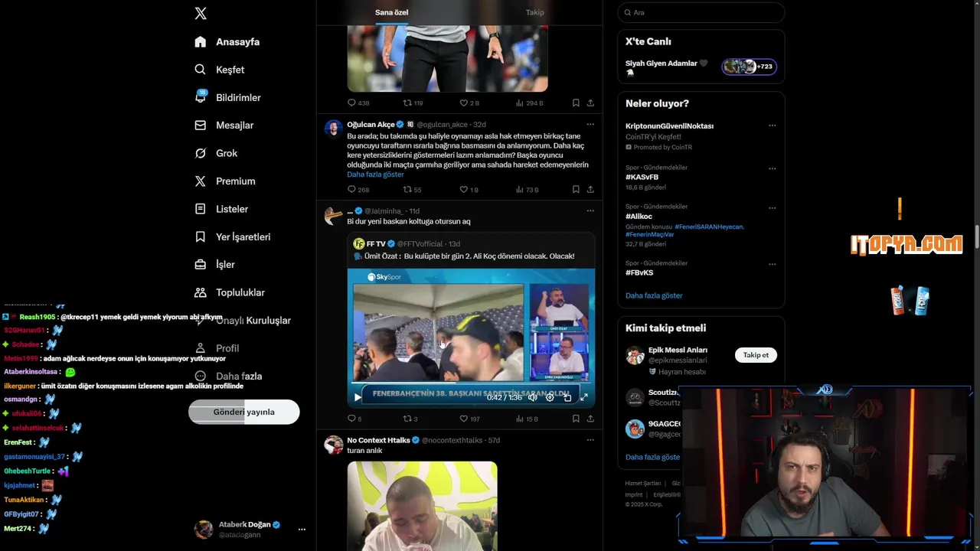
Task: Open options for #FBvKS trend
Action: pos(772,263)
